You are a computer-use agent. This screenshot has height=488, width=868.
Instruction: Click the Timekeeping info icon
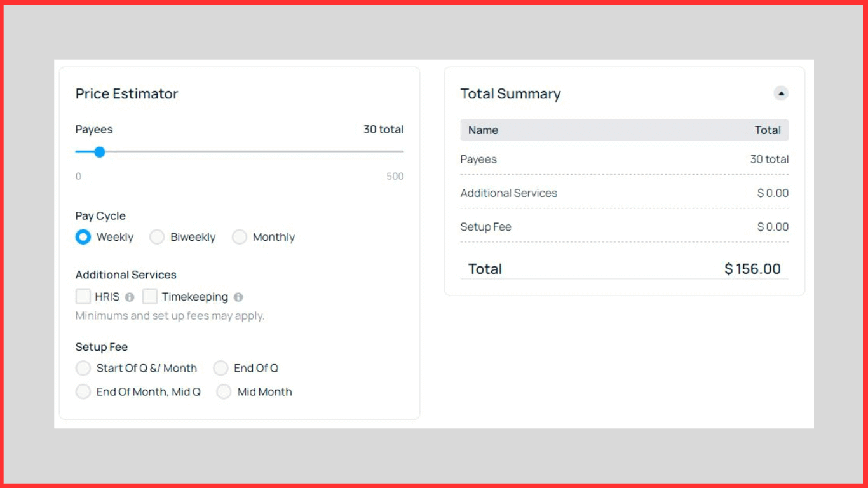(238, 297)
